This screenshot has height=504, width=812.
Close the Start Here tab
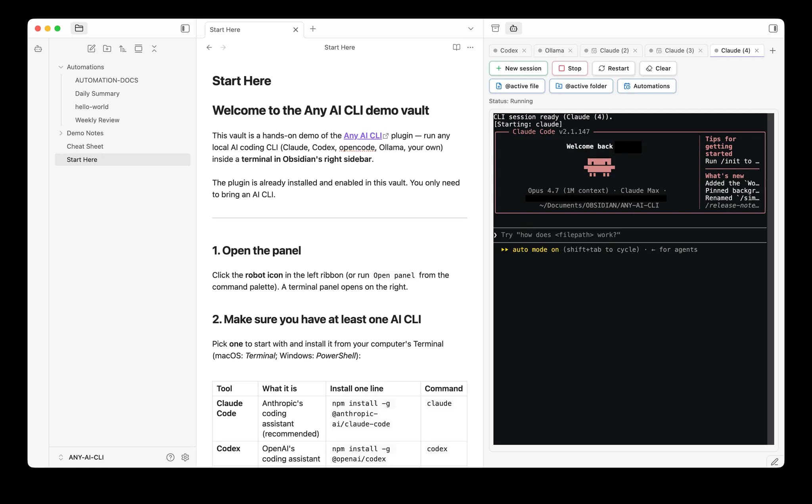pos(295,30)
